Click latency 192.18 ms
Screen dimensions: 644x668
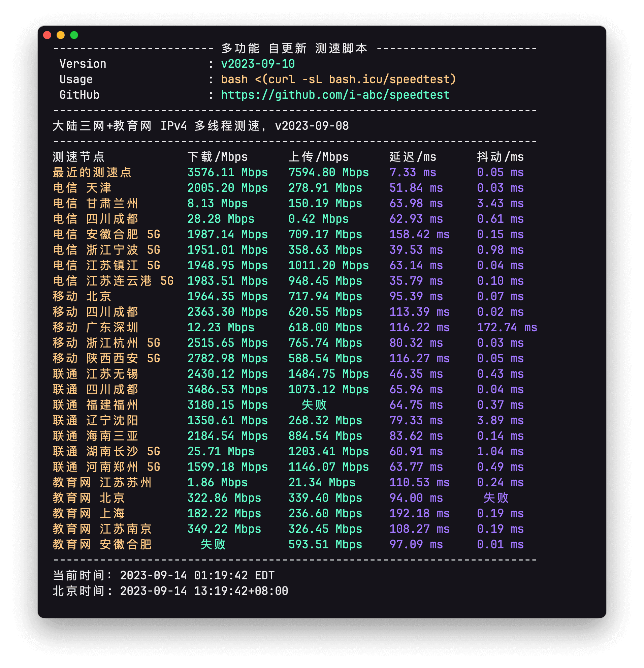(420, 514)
